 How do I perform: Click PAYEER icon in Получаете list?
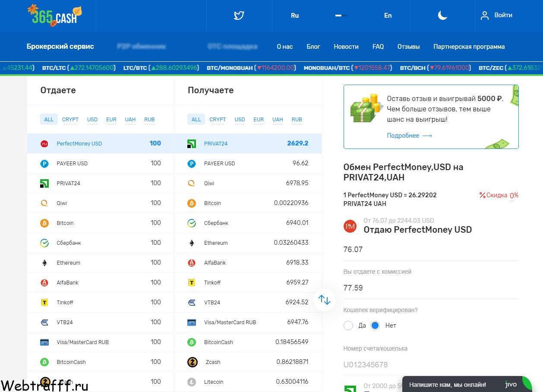pos(192,164)
